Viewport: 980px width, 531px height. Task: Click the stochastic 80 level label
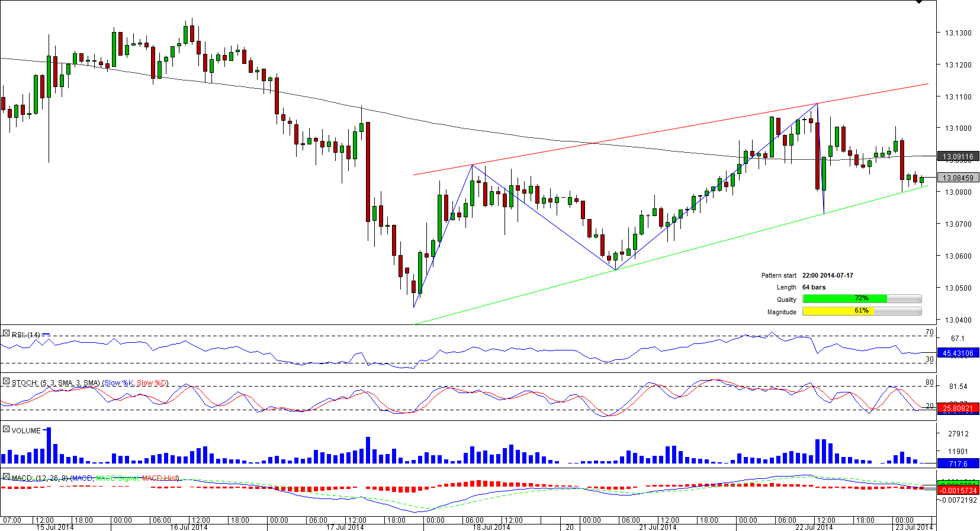(x=930, y=382)
